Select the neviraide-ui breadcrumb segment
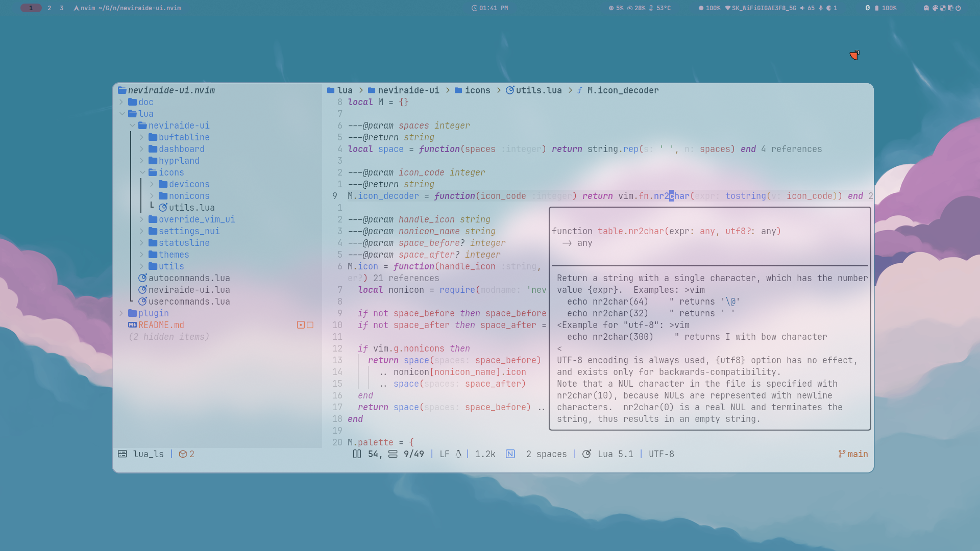 click(x=408, y=90)
